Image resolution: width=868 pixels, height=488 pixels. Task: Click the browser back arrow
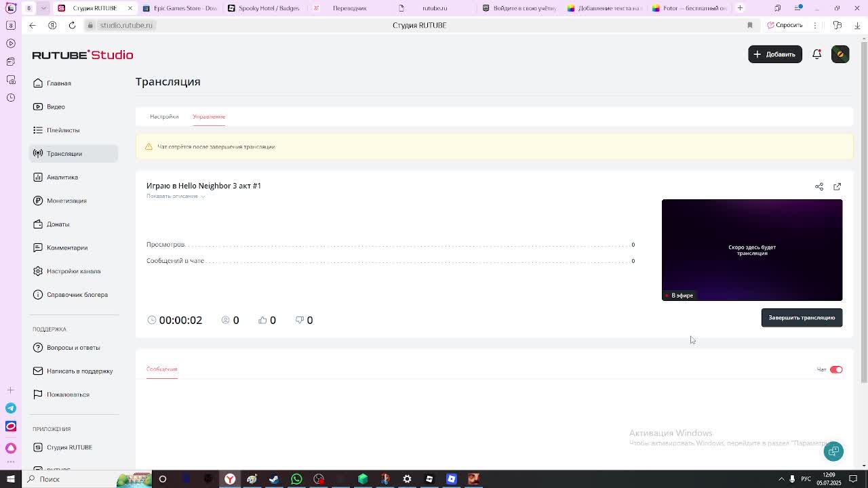click(33, 25)
